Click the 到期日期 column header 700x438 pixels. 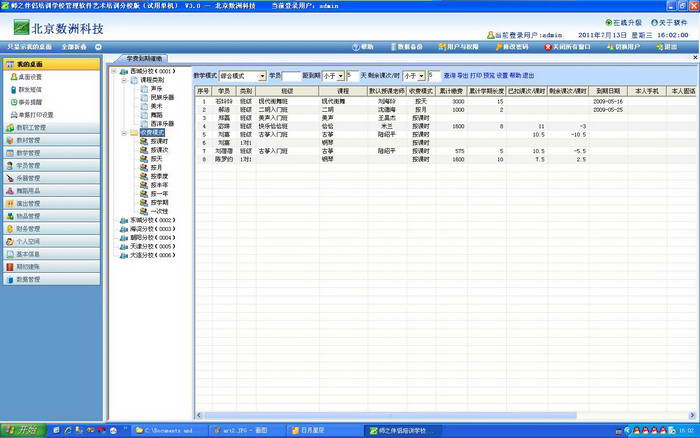[x=608, y=91]
